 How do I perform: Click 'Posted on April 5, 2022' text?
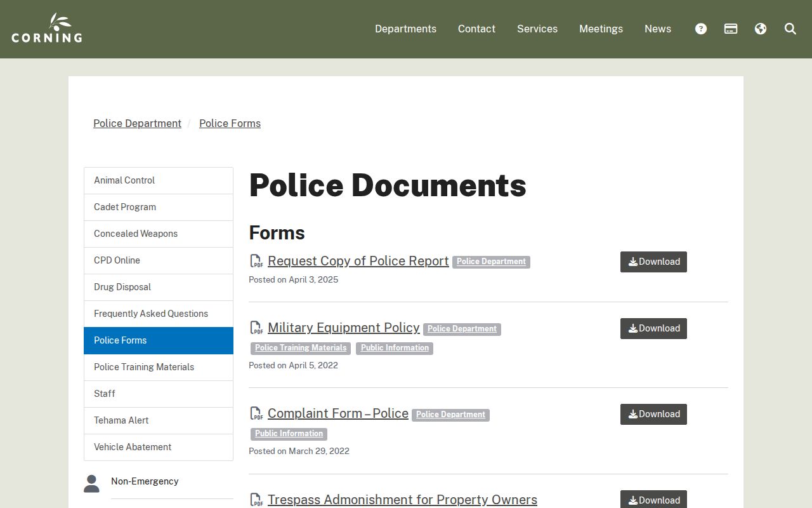point(293,365)
